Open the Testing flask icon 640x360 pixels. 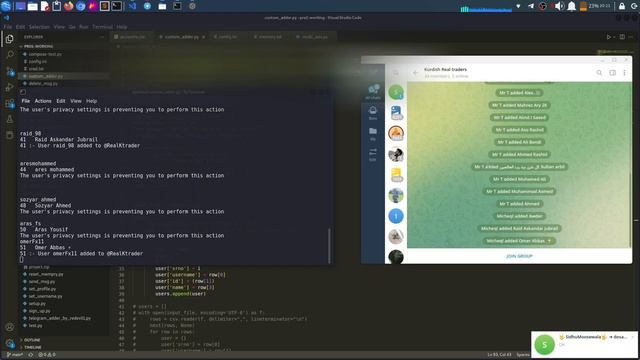click(x=10, y=120)
